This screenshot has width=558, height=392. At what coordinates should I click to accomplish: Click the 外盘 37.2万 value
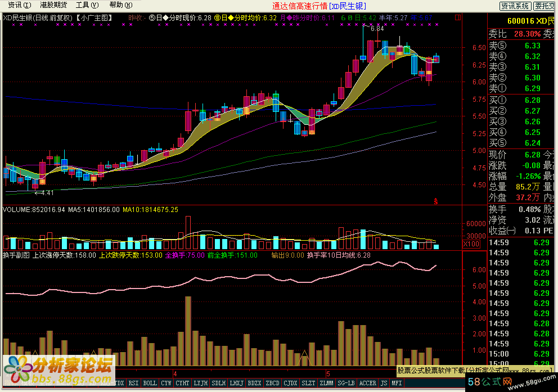528,197
